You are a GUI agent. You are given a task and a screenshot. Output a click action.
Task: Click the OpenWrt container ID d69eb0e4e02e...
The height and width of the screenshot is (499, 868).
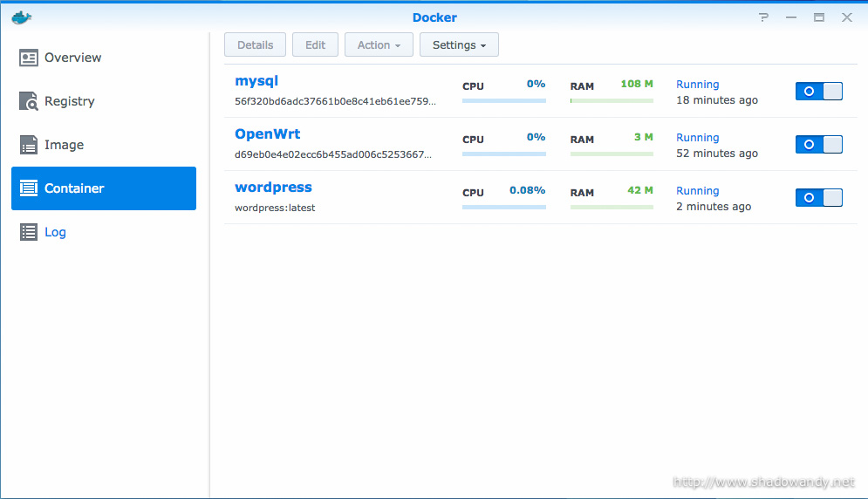pos(332,154)
